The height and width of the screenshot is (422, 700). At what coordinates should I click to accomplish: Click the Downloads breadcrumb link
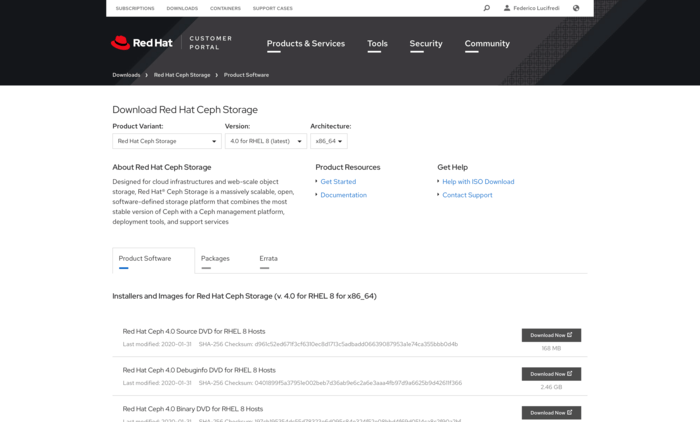(x=126, y=75)
